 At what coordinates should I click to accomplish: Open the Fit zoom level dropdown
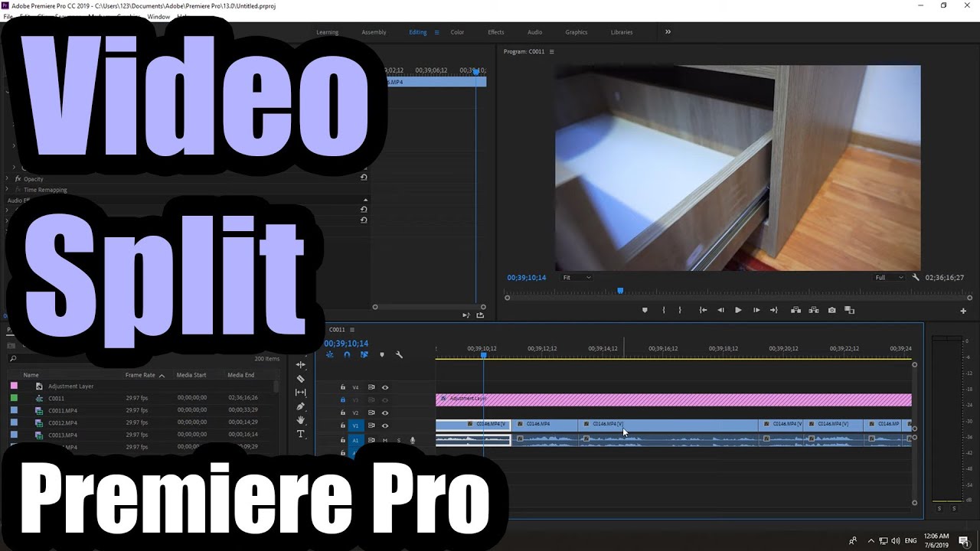577,278
